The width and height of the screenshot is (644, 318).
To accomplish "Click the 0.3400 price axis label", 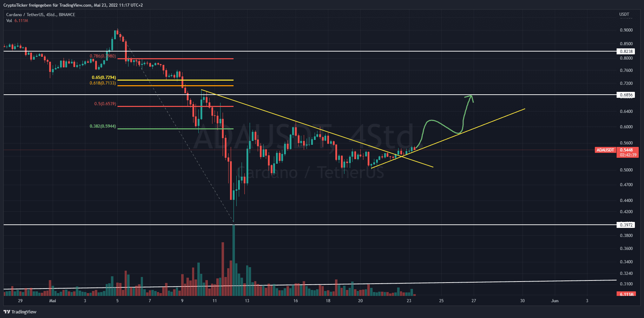I will (626, 262).
